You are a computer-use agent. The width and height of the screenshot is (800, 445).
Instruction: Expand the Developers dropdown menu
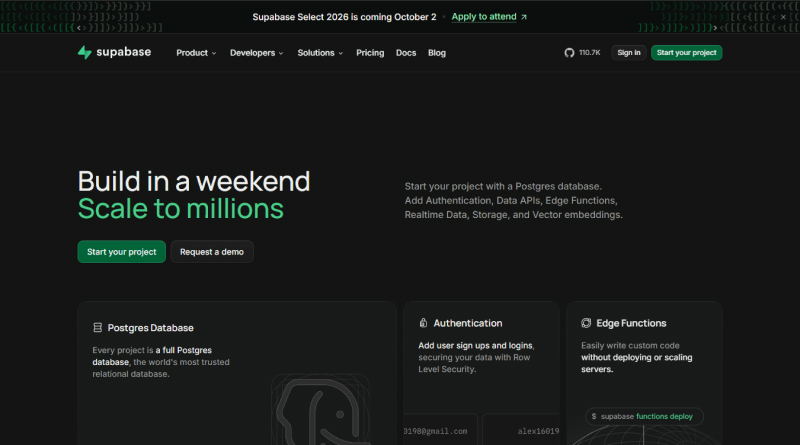(x=257, y=53)
